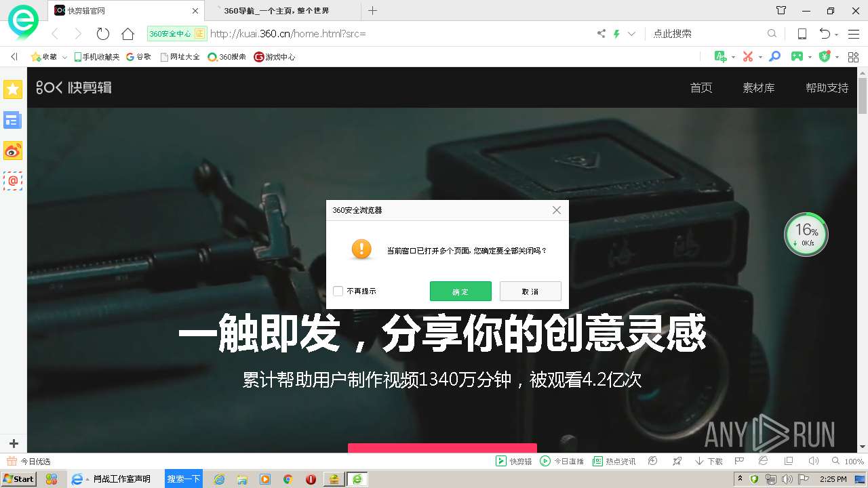Click the 360 browser logo in the top-left corner

pyautogui.click(x=24, y=22)
